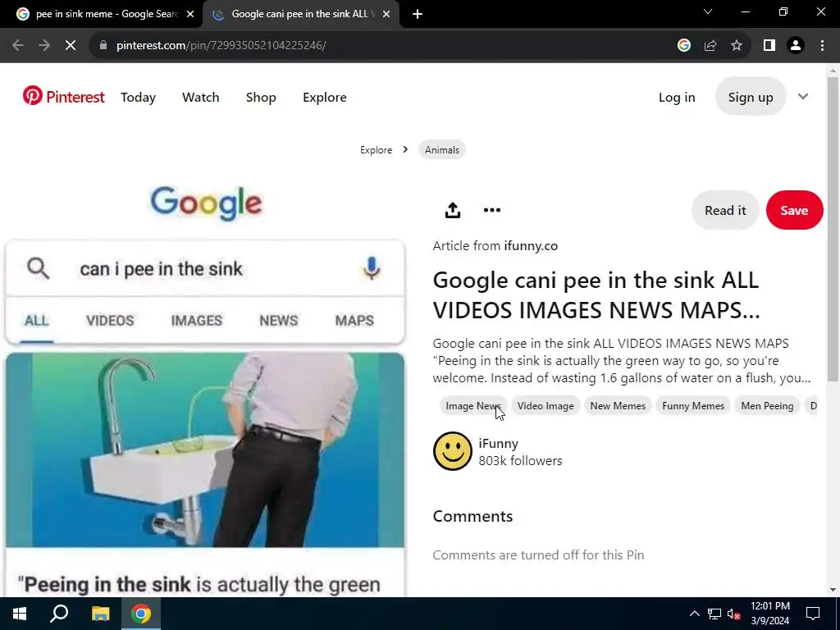Save the pin with the red Save button
Viewport: 840px width, 630px height.
coord(794,210)
